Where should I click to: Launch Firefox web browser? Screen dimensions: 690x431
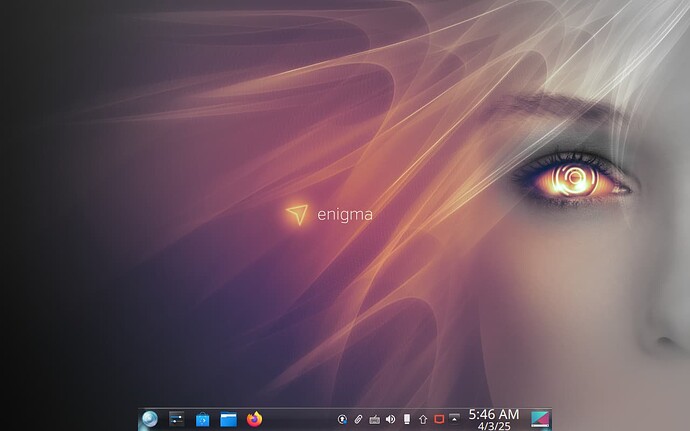[254, 419]
